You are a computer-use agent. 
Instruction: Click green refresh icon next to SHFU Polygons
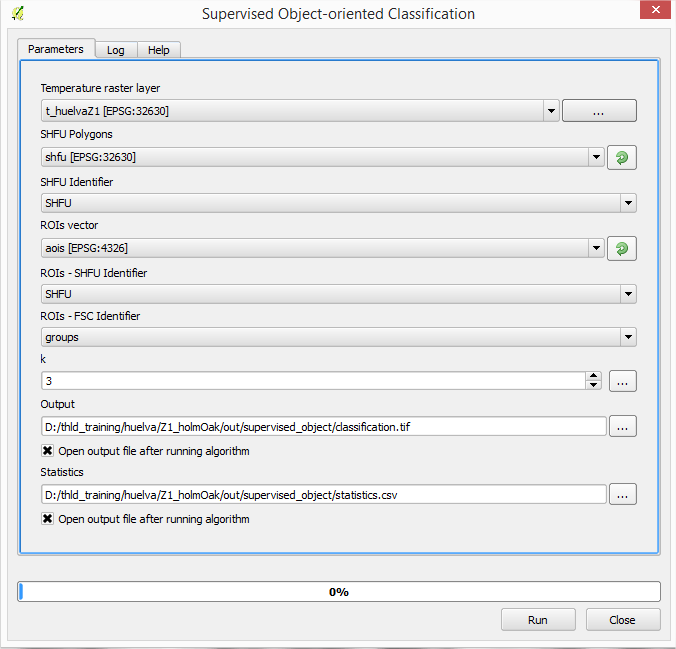(x=621, y=157)
